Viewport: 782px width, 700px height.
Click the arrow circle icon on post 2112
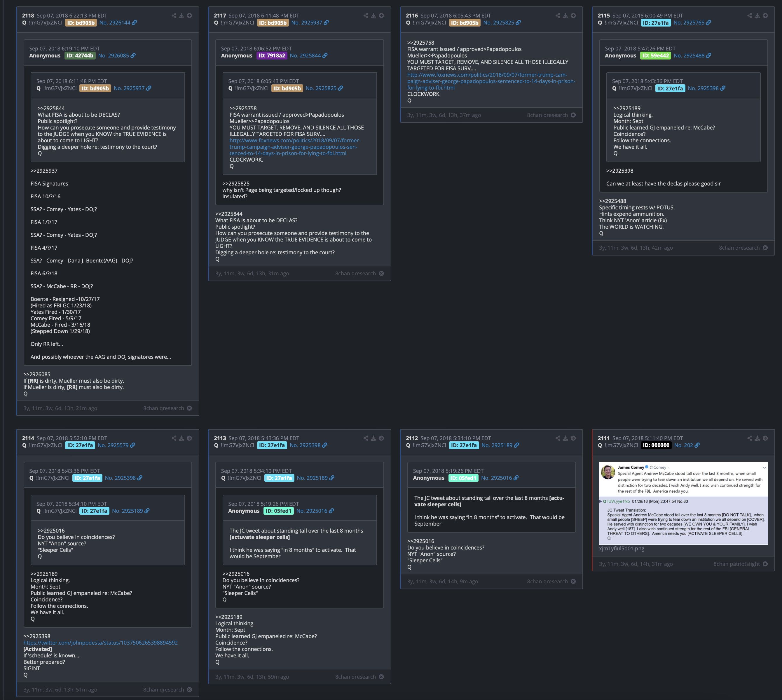[573, 438]
